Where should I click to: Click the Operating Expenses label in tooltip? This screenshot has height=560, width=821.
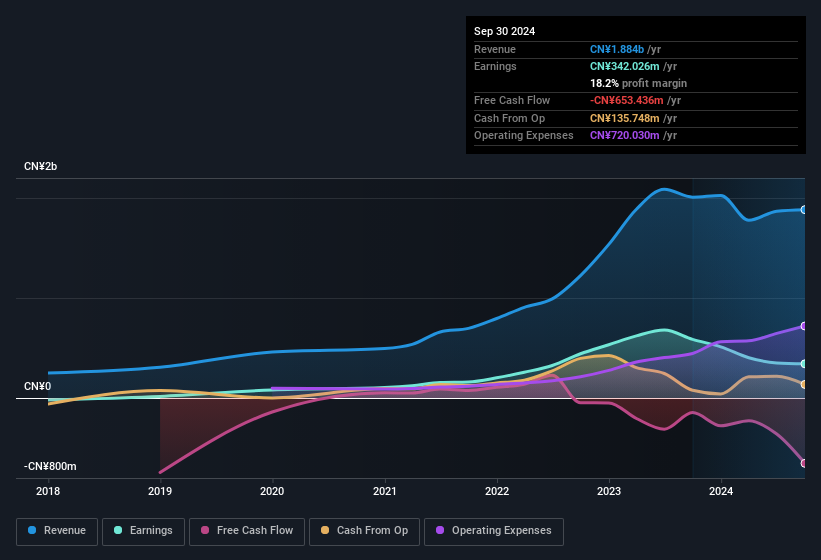524,135
